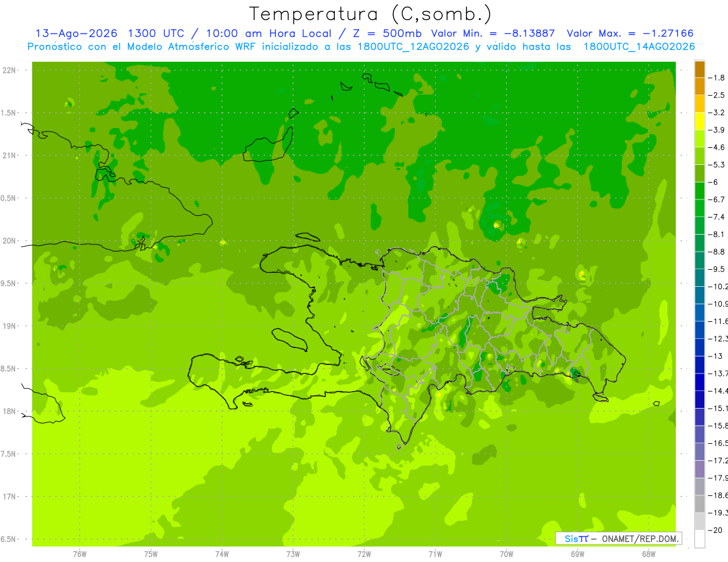Click the "19N" latitude label

click(x=10, y=326)
